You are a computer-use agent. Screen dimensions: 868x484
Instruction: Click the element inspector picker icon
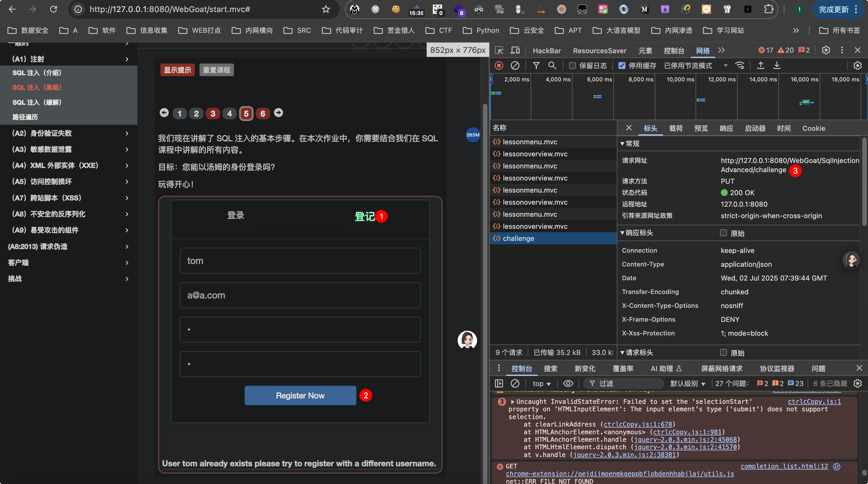(x=499, y=51)
